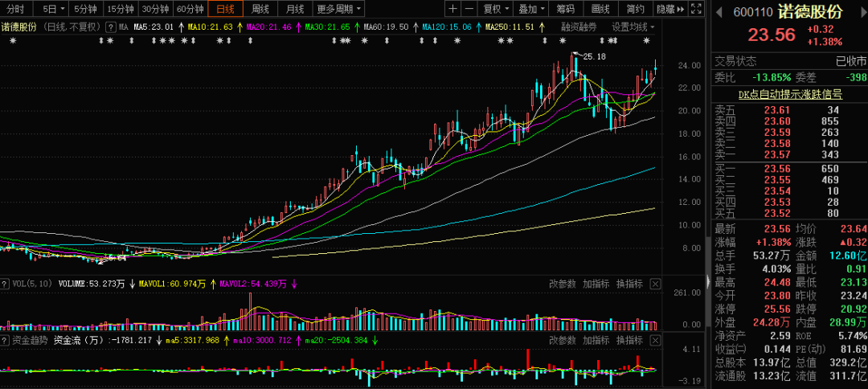Toggle fullscreen chart with the expand icon

(698, 9)
